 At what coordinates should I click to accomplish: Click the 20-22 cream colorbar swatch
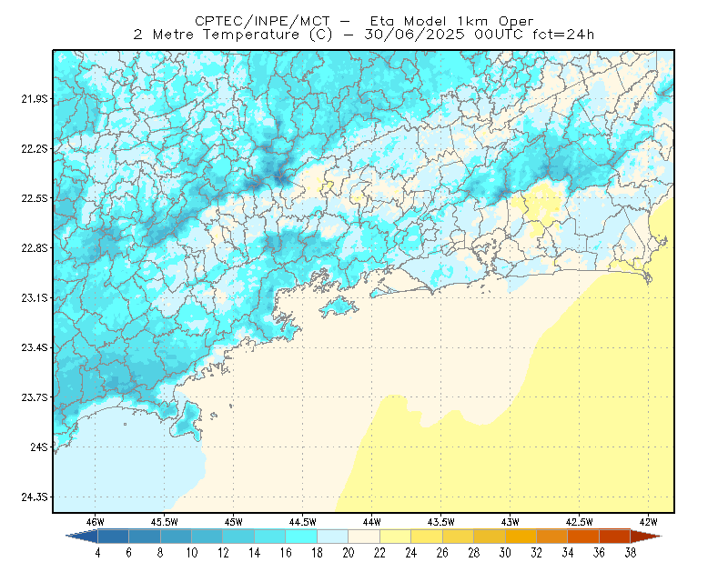(364, 537)
